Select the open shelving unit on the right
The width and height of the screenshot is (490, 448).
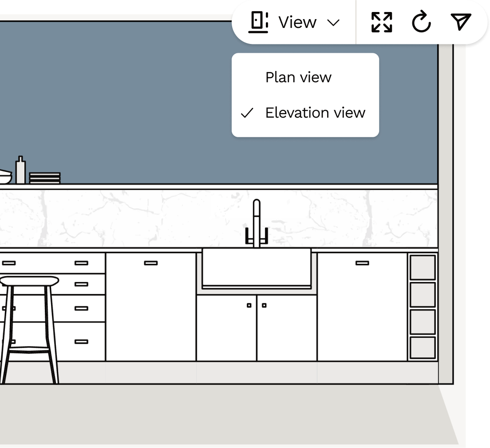(423, 306)
